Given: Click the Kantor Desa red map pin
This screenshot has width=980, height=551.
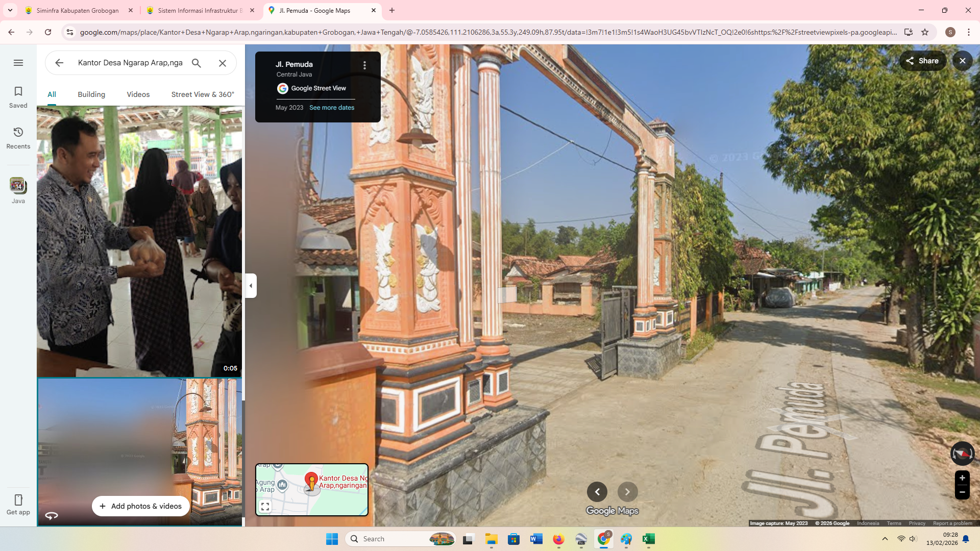Looking at the screenshot, I should (x=311, y=481).
